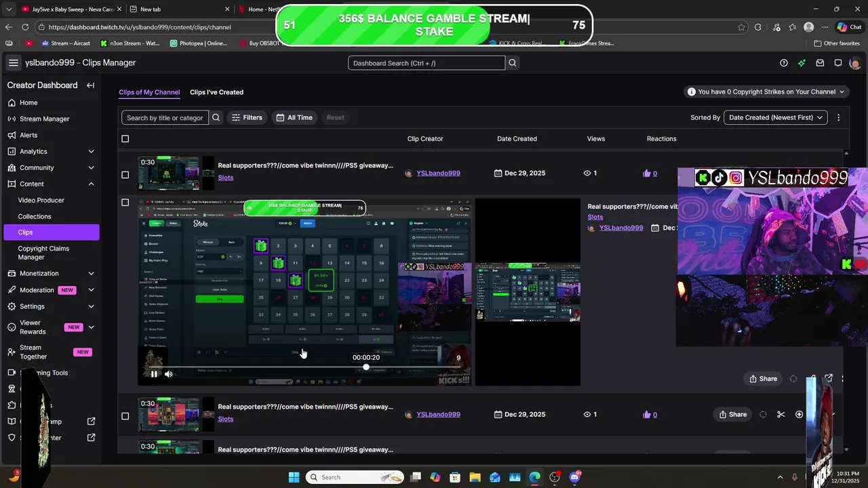Open Video Producer in the sidebar
The height and width of the screenshot is (488, 868).
pyautogui.click(x=41, y=201)
